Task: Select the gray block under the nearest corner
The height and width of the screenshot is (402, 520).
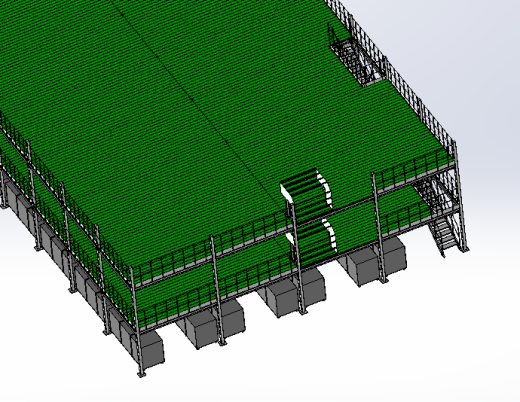Action: click(152, 350)
